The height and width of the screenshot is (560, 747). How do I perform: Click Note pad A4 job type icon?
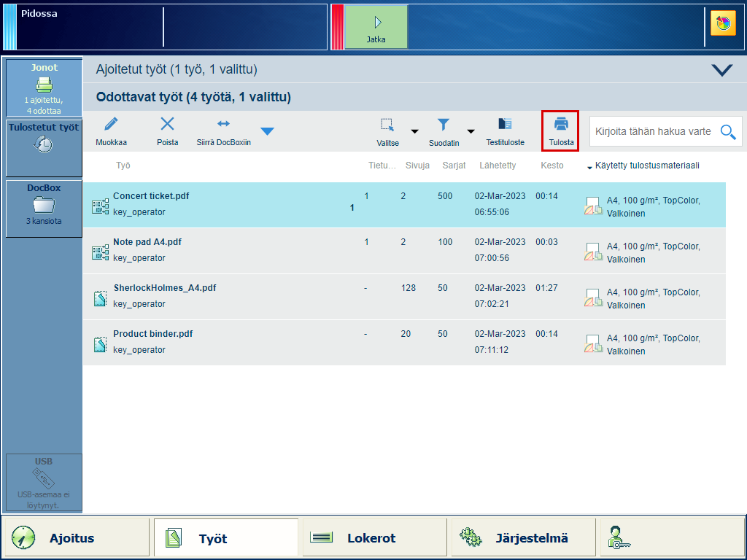100,253
